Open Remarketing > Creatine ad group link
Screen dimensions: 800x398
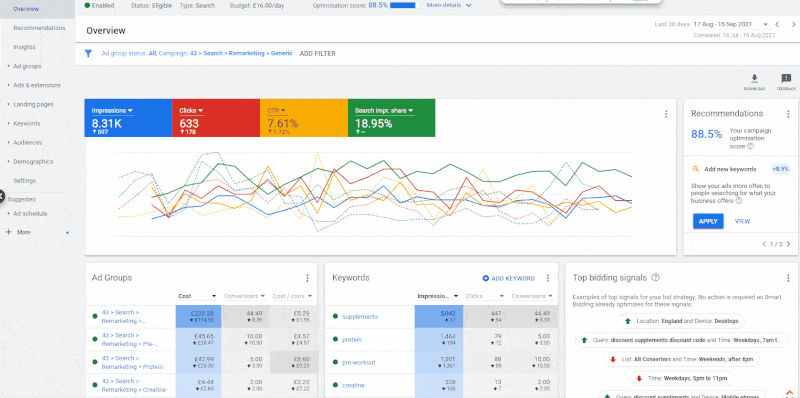coord(133,385)
